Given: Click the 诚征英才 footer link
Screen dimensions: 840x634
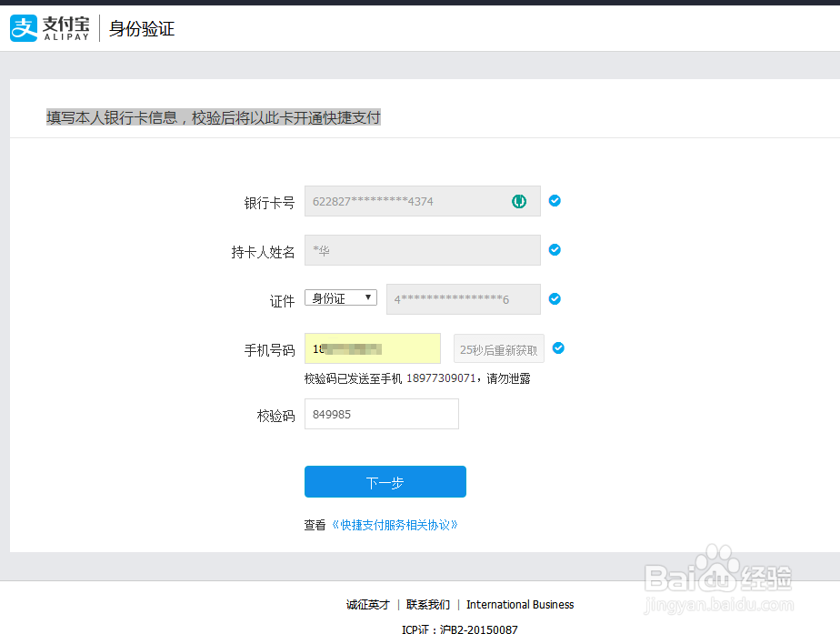Looking at the screenshot, I should (x=368, y=604).
